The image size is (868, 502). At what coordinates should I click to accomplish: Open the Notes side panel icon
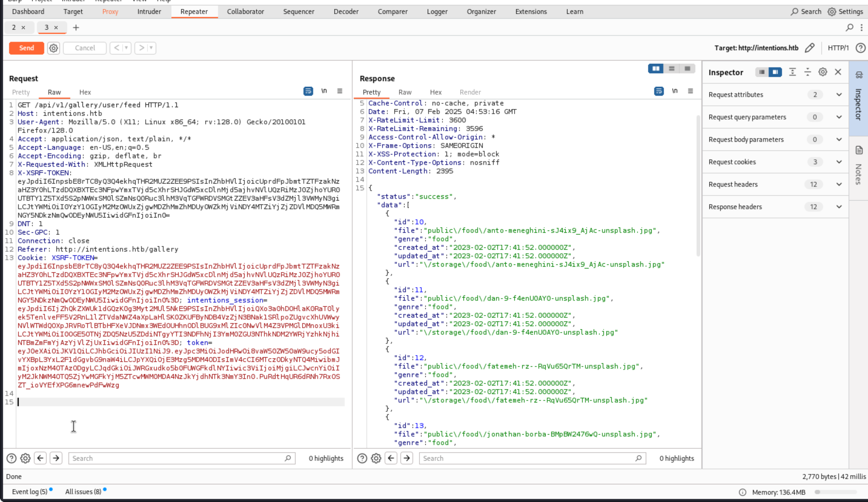(859, 150)
